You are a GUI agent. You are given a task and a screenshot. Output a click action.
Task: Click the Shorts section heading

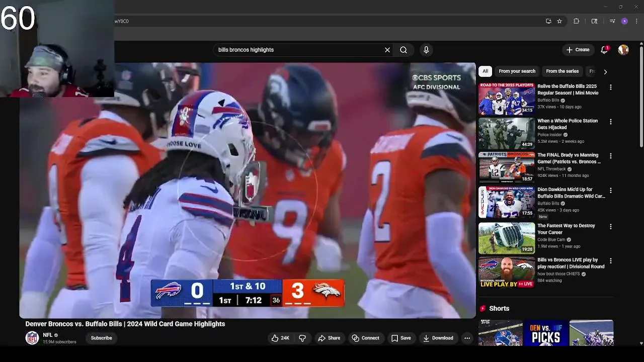[499, 308]
